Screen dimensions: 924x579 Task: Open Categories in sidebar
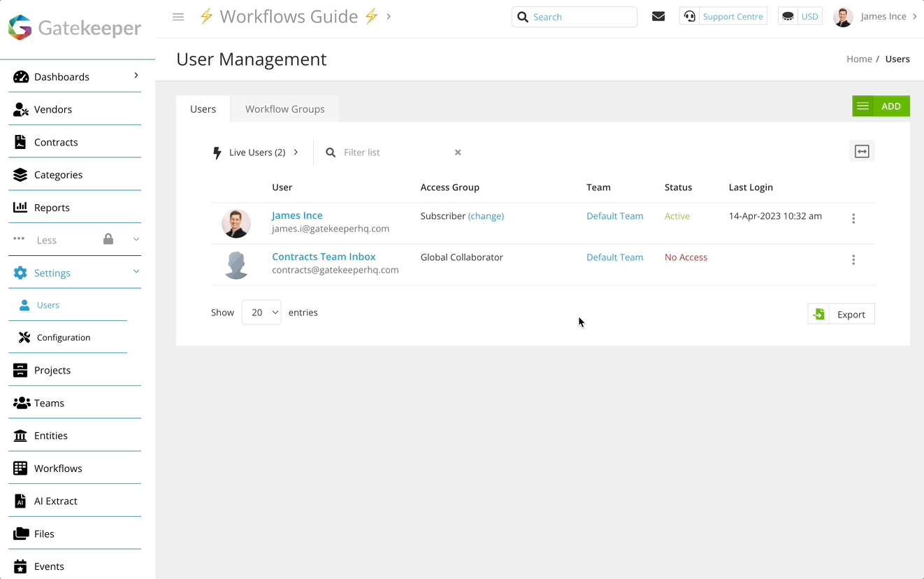pyautogui.click(x=58, y=175)
